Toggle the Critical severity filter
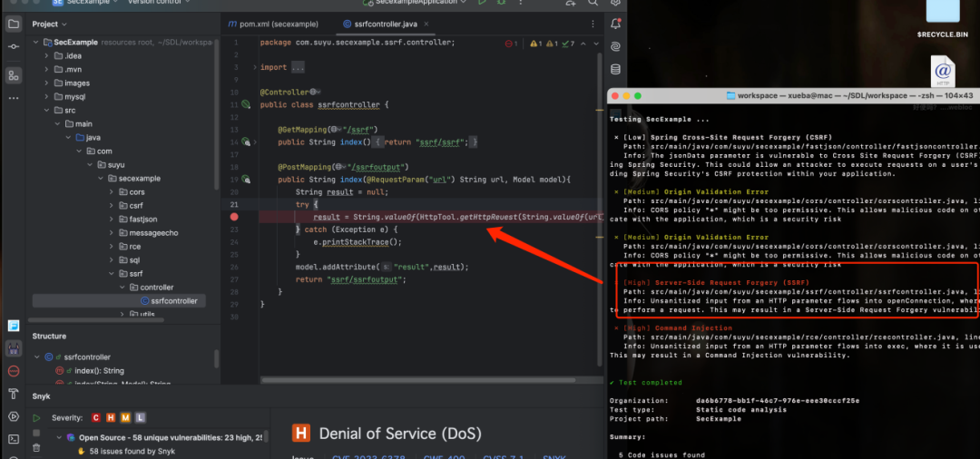Screen dimensions: 980x459 pos(95,417)
